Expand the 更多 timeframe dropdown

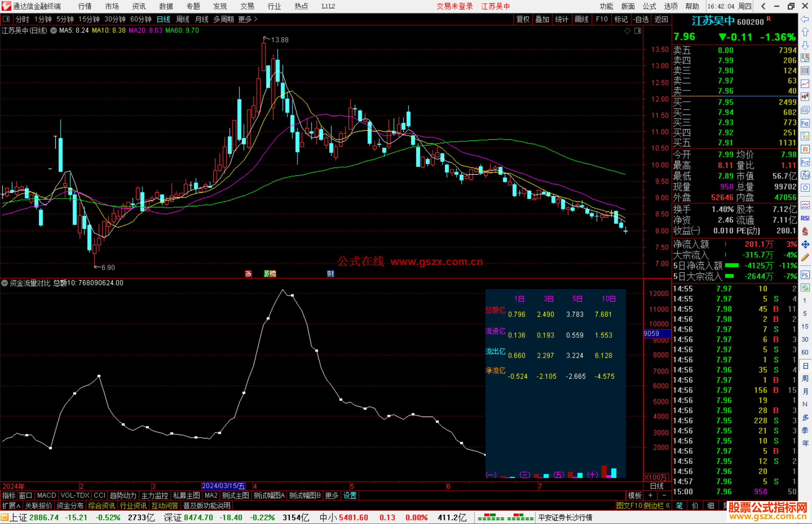coord(247,19)
